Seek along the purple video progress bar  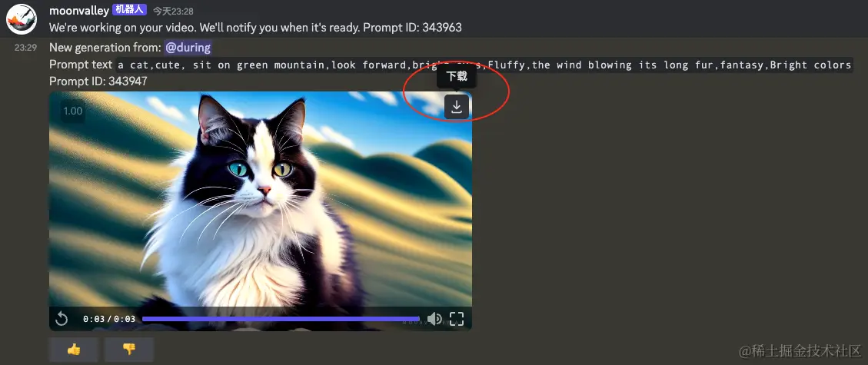pos(281,319)
